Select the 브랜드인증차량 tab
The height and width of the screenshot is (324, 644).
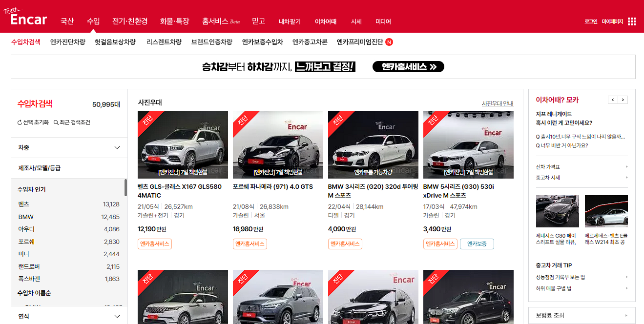click(x=212, y=42)
